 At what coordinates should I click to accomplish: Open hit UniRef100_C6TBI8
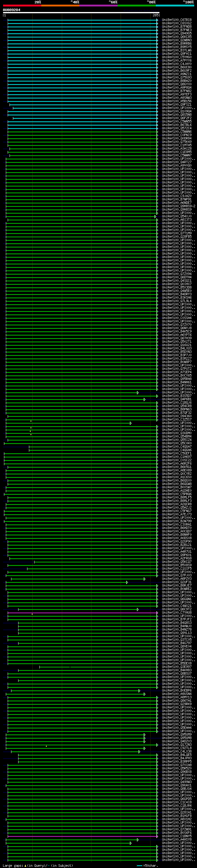[177, 20]
